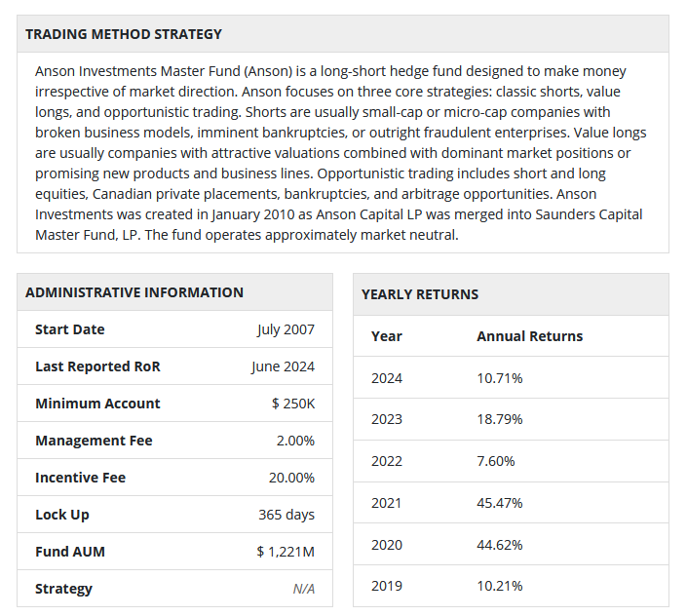Click the Annual Returns column header
Viewport: 687px width, 616px height.
coord(530,336)
